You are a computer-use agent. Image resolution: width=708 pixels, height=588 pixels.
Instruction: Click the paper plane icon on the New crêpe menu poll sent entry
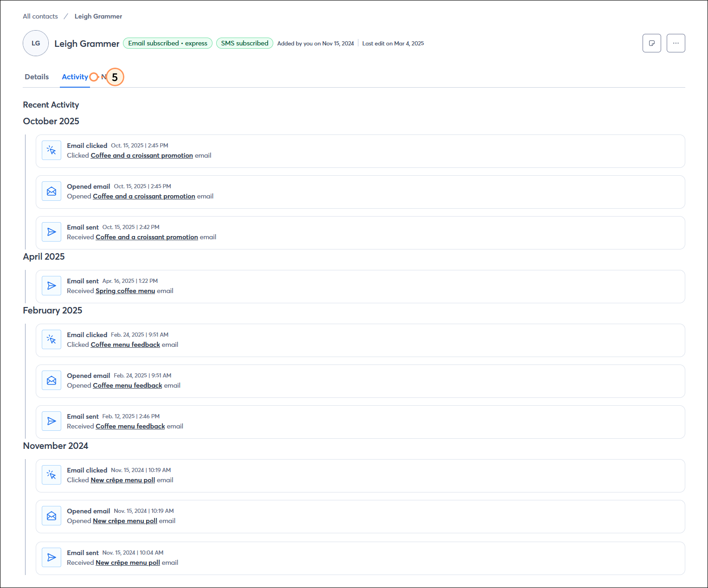pos(51,557)
